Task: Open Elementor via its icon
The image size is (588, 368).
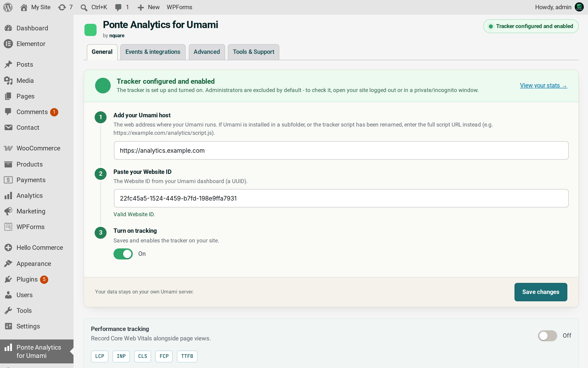Action: click(8, 44)
